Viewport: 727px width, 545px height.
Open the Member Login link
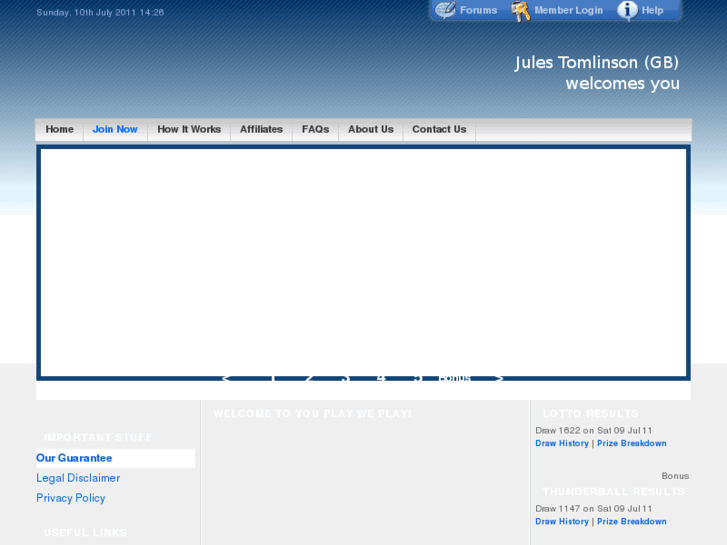tap(568, 10)
